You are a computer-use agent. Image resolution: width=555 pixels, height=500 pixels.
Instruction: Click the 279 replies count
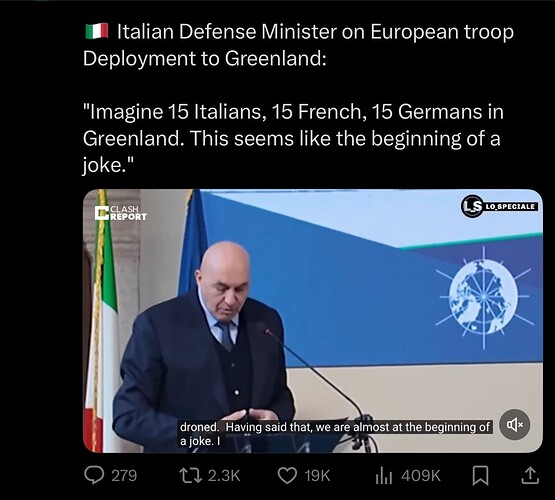124,476
